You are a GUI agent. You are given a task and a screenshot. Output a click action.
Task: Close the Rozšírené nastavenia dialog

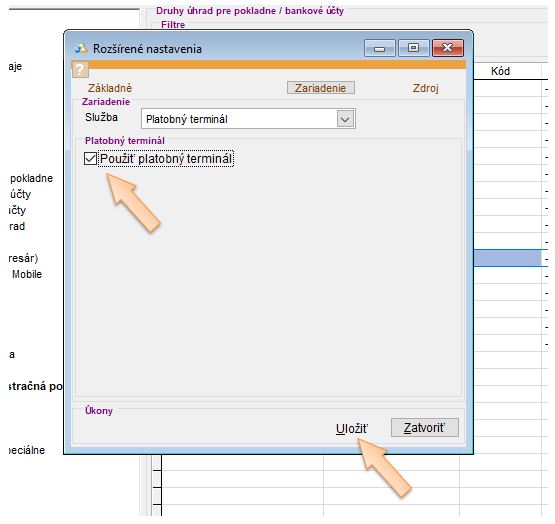[448, 48]
